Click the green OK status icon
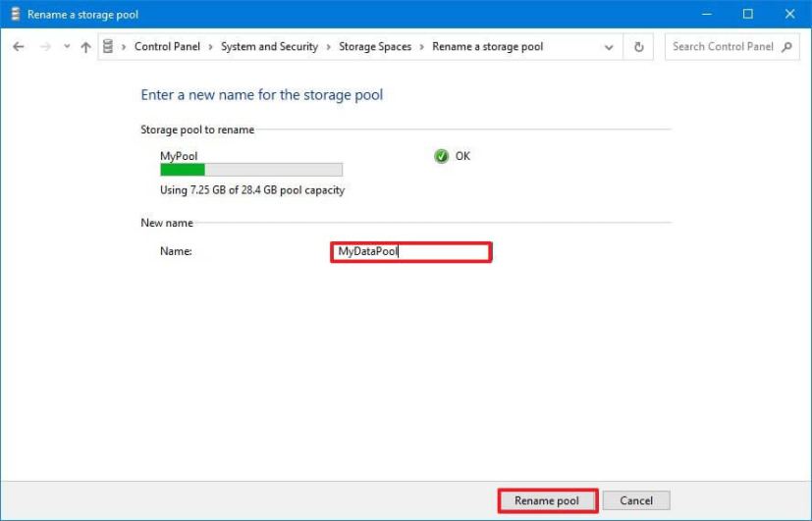Screen dimensions: 812x521 442,156
